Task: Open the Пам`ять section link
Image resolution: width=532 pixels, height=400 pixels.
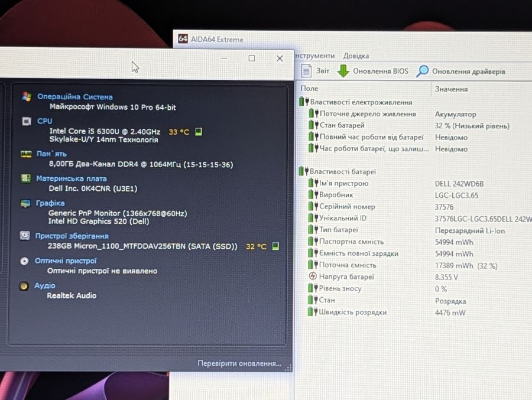Action: pos(51,154)
